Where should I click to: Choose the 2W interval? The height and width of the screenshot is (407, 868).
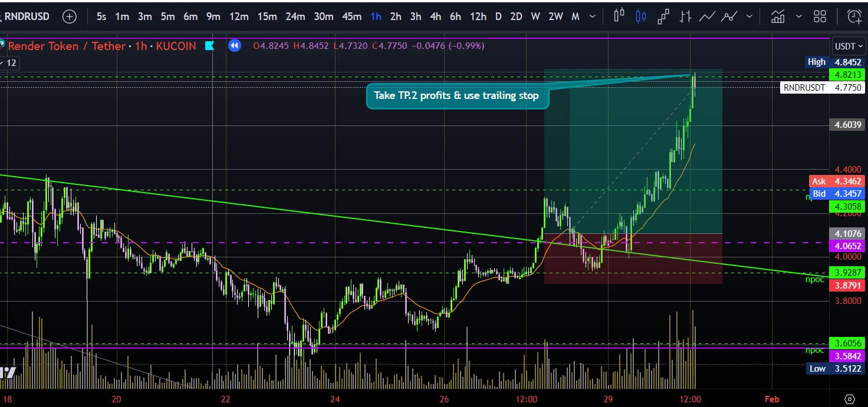tap(555, 16)
